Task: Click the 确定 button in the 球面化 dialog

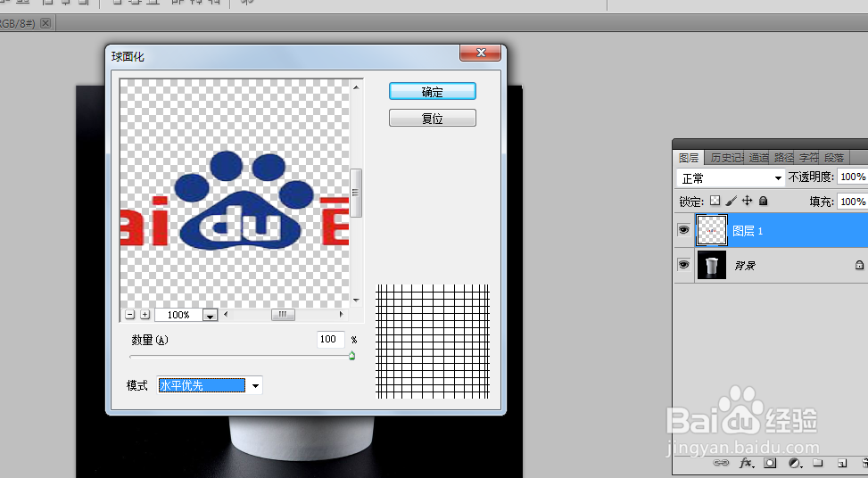Action: coord(433,91)
